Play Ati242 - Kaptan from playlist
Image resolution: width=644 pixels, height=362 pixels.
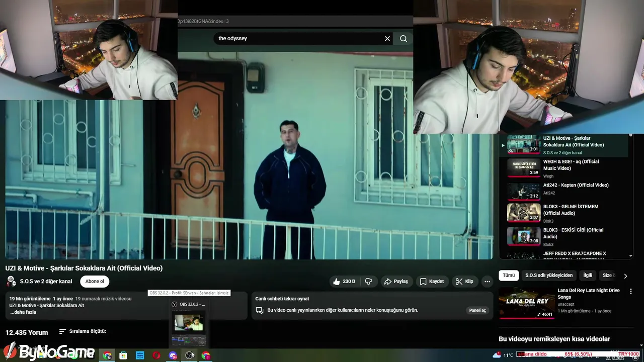[576, 185]
